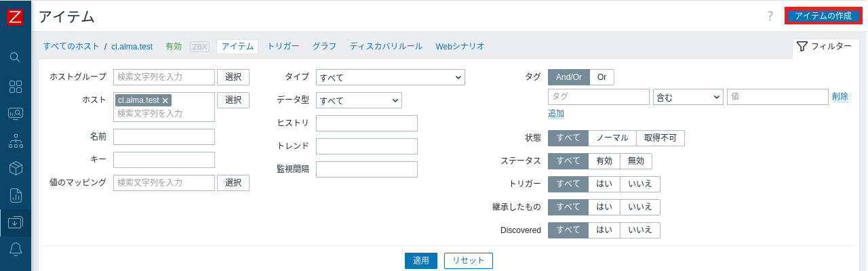868x271 pixels.
Task: Toggle the フィルター tab
Action: pos(825,46)
